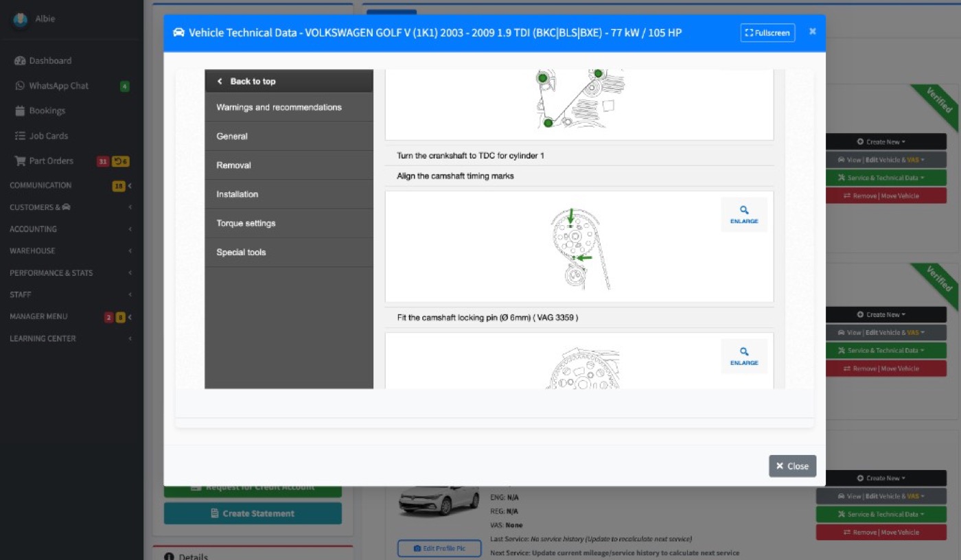Click the yellow 6 badge on Part Orders
Image resolution: width=961 pixels, height=560 pixels.
pyautogui.click(x=121, y=161)
